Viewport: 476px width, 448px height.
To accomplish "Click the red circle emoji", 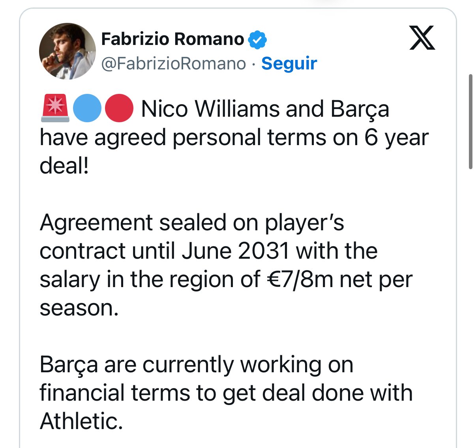I will [119, 108].
